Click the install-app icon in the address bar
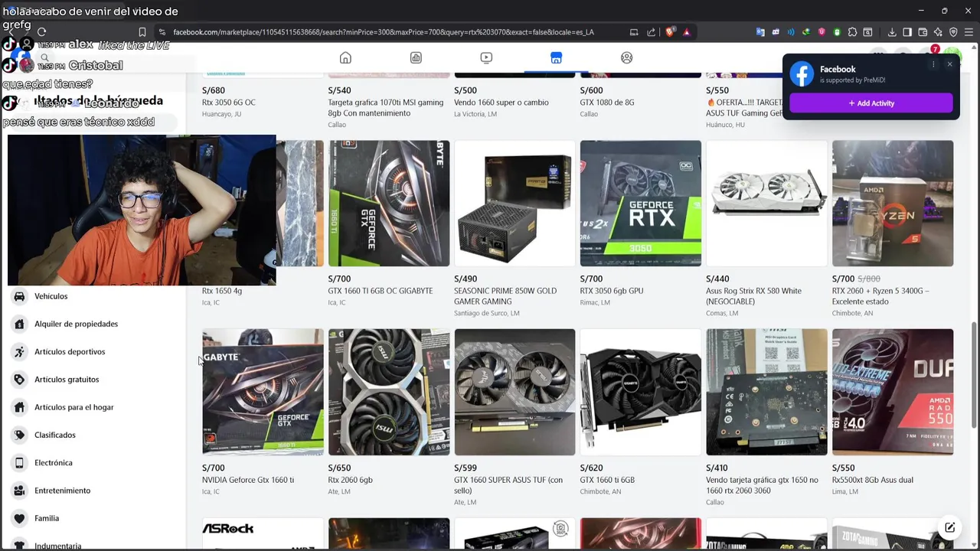The width and height of the screenshot is (980, 551). [x=634, y=32]
